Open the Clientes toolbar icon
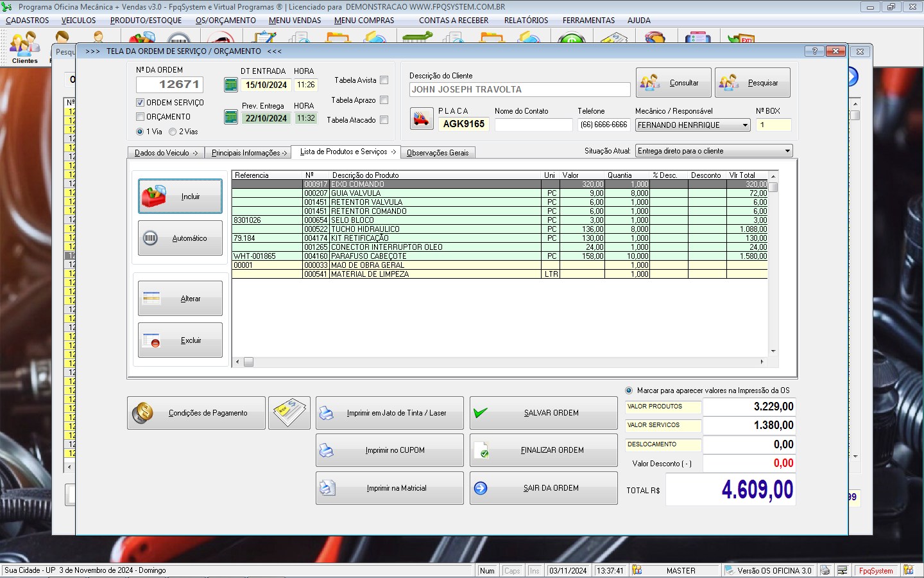 pos(24,48)
